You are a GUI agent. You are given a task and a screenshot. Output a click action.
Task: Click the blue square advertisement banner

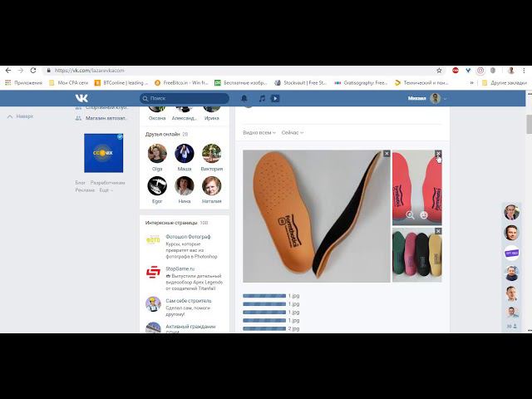point(103,153)
